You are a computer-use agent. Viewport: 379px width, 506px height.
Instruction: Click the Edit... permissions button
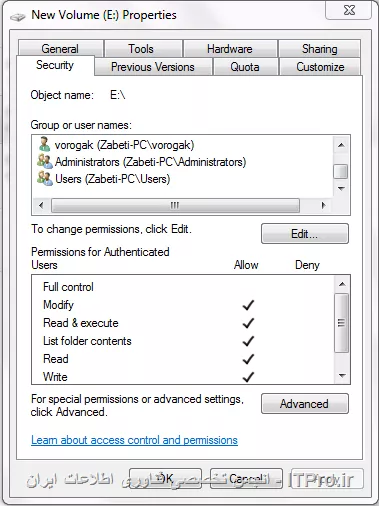tap(305, 234)
